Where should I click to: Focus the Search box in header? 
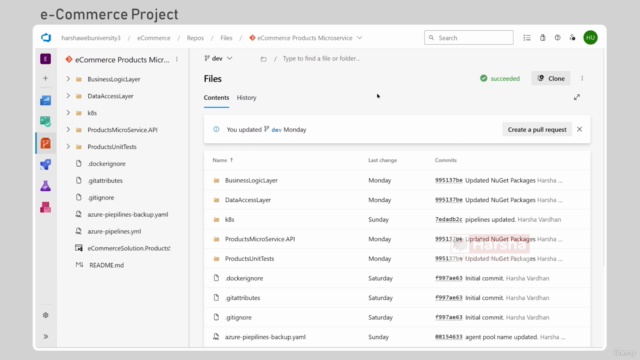click(469, 38)
